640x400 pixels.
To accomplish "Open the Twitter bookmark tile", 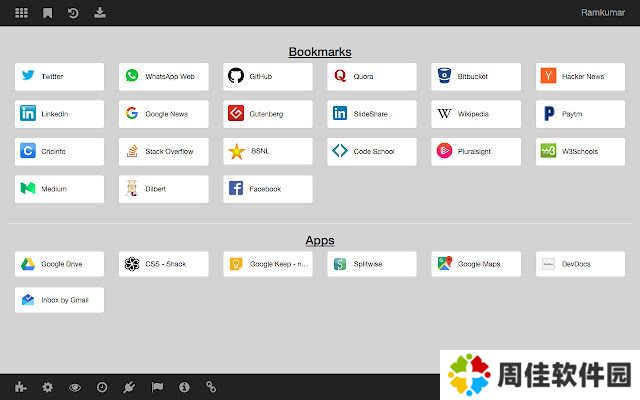I will [59, 76].
